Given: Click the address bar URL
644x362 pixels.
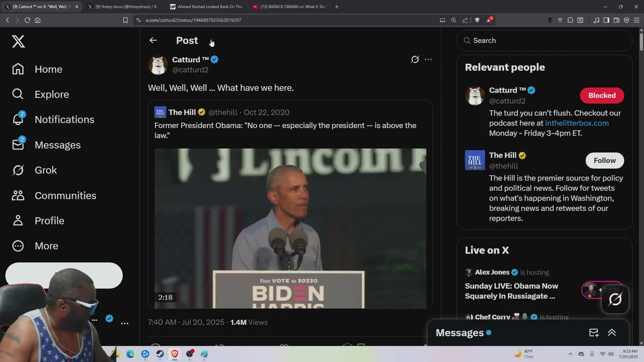Looking at the screenshot, I should [193, 20].
